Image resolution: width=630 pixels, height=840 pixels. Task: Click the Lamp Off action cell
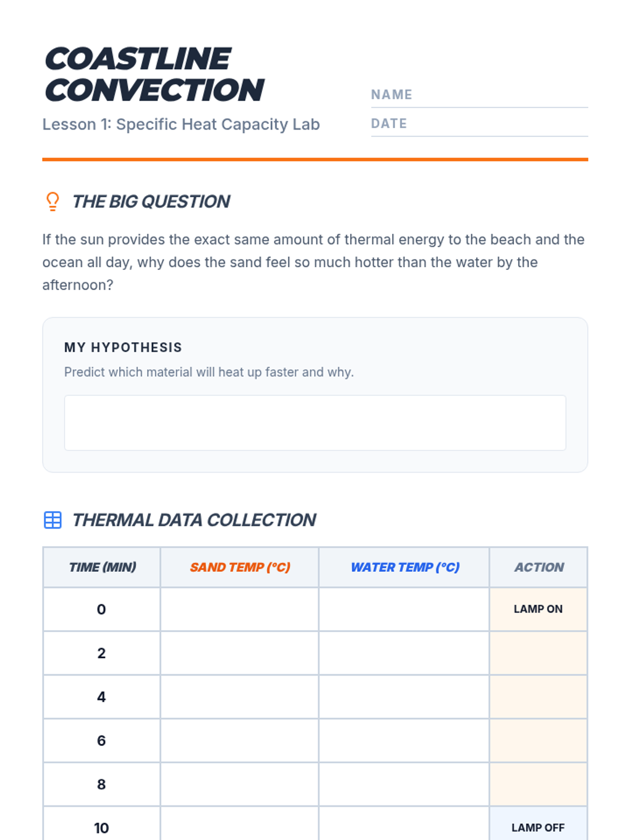[x=538, y=827]
